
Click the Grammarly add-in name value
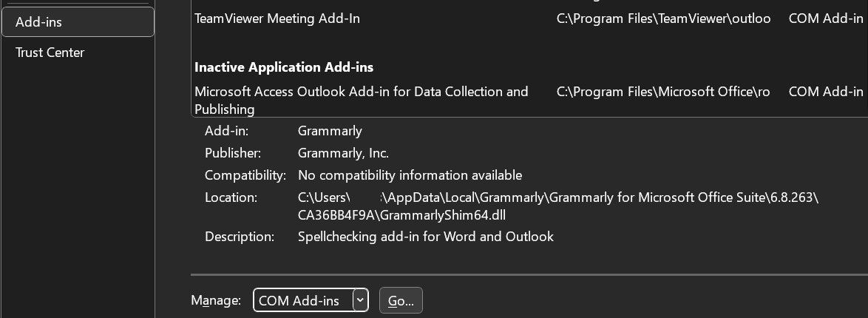[330, 132]
